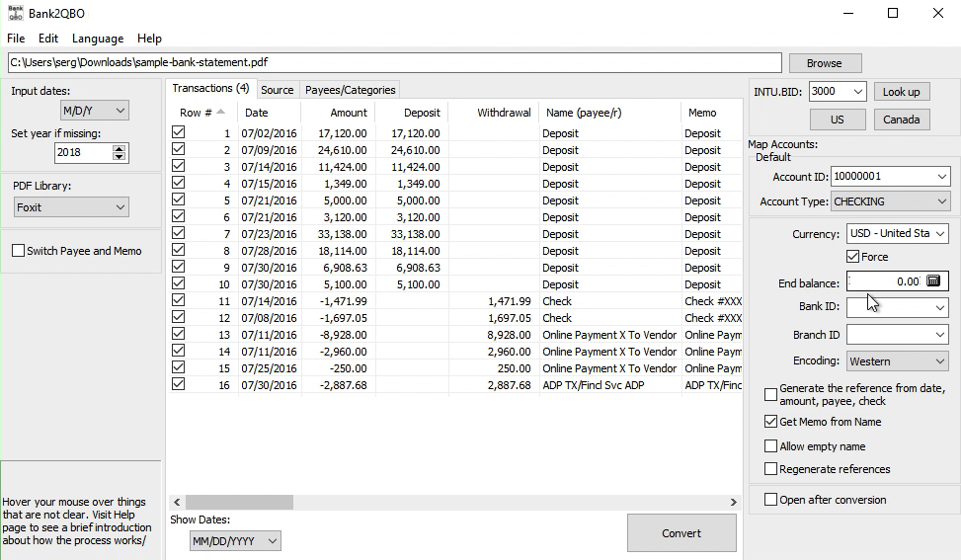Image resolution: width=961 pixels, height=560 pixels.
Task: Open Show Dates MM/DD/YYYY dropdown
Action: click(x=235, y=541)
